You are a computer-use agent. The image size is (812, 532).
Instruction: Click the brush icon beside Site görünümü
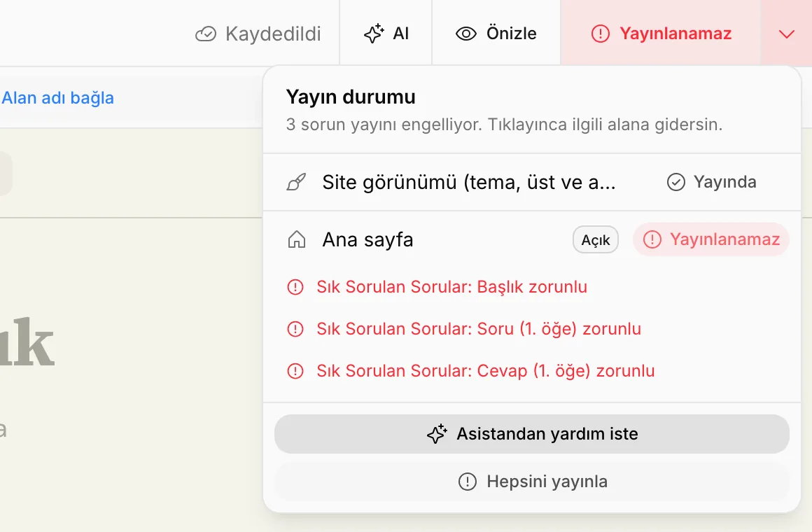pos(296,182)
